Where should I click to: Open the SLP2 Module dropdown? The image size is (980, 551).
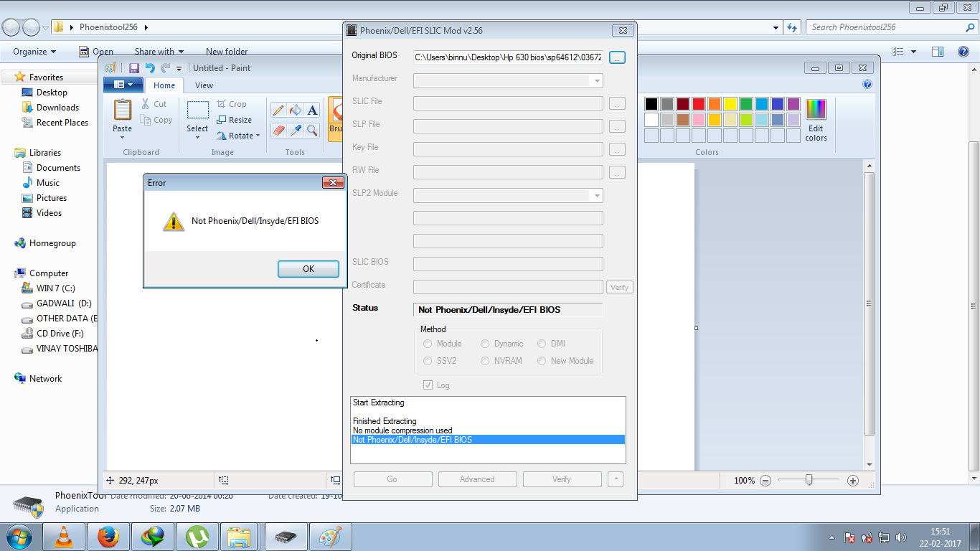point(597,195)
